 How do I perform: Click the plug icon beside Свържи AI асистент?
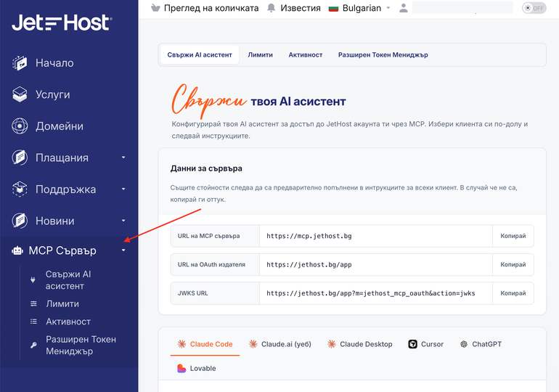tap(33, 279)
